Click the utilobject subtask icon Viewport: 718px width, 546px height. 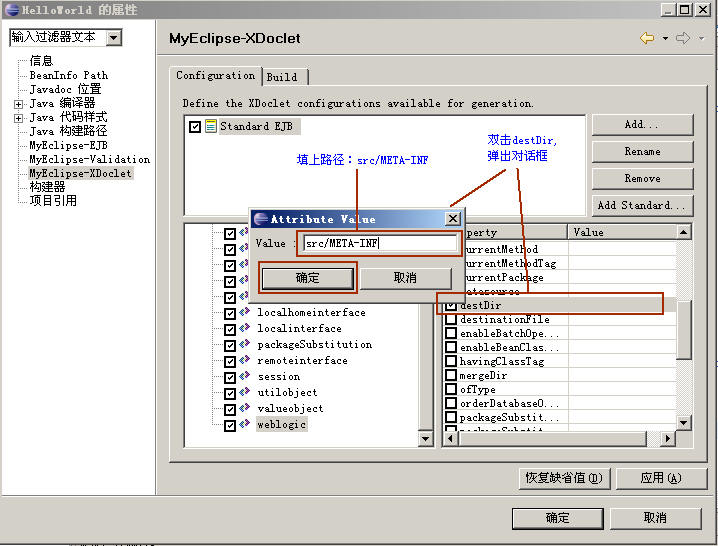pos(245,392)
